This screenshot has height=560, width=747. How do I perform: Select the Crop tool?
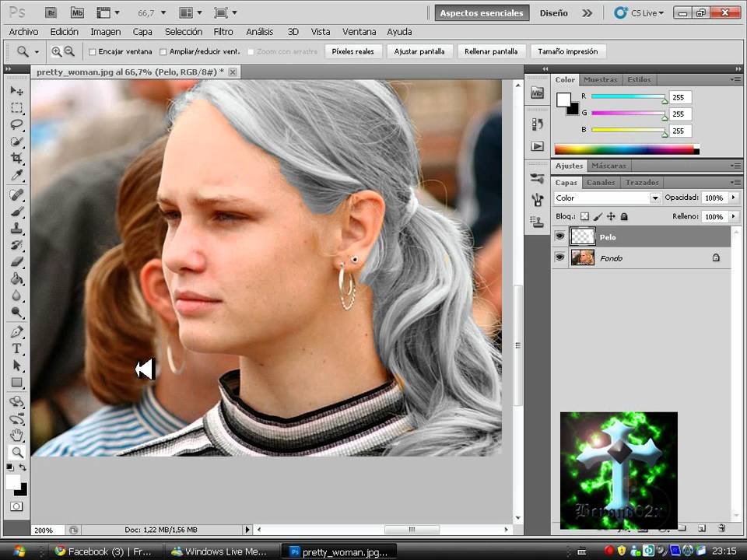16,159
